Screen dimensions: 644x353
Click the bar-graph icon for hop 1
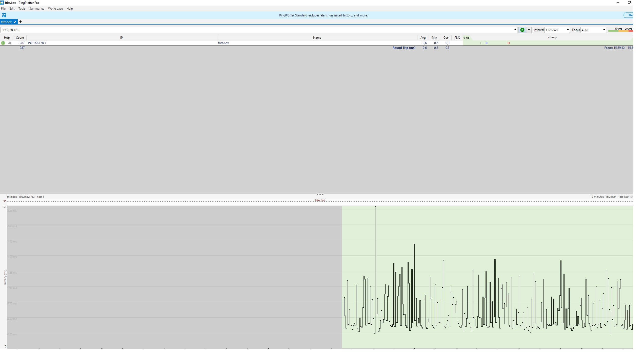click(10, 43)
